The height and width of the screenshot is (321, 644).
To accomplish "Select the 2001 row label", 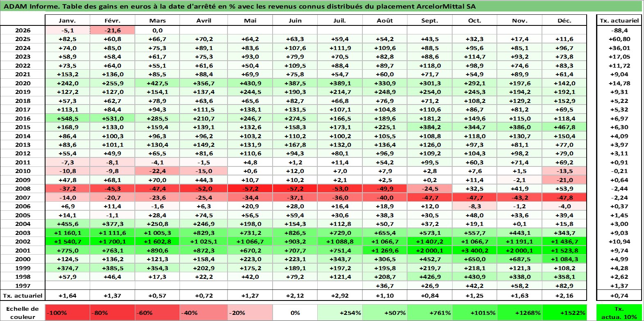I will click(x=23, y=250).
